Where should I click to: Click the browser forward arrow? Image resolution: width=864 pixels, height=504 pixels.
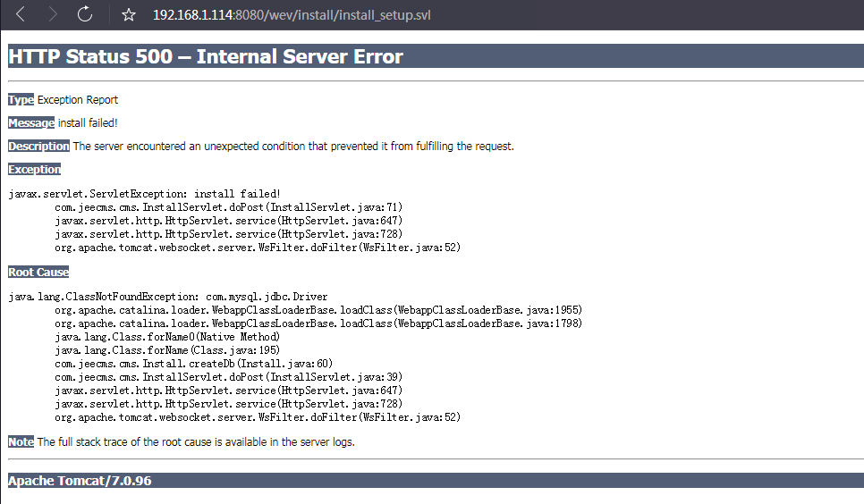pyautogui.click(x=53, y=14)
